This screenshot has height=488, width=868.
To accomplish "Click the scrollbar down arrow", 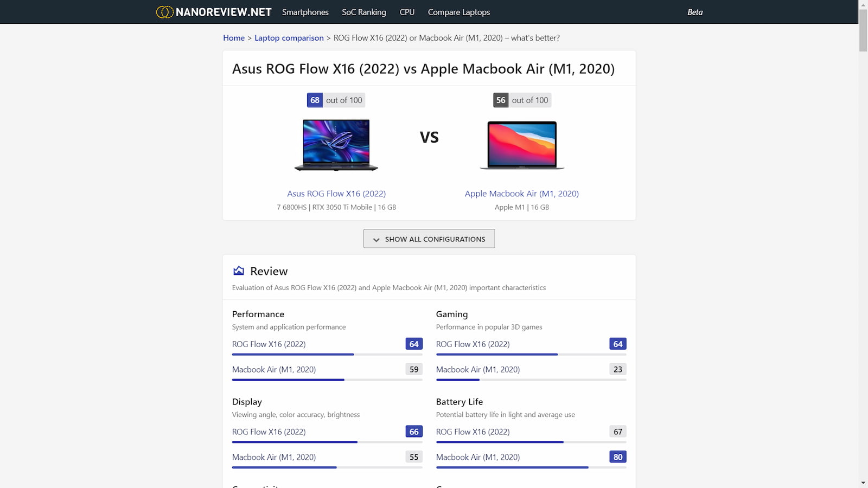I will (863, 483).
